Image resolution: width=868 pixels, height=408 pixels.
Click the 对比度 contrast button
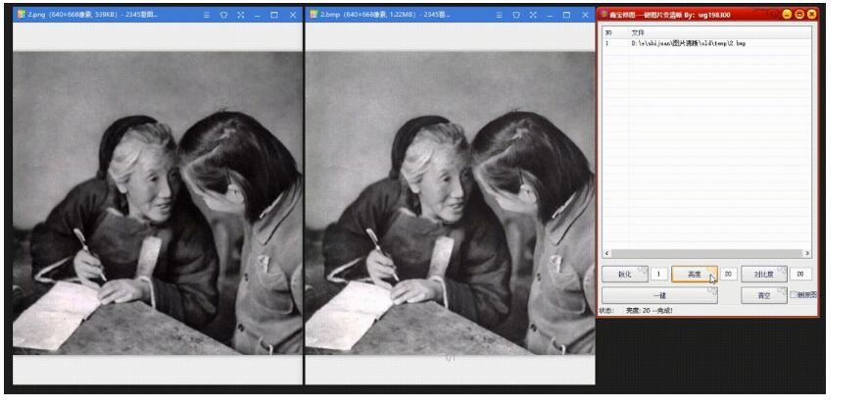[x=763, y=275]
